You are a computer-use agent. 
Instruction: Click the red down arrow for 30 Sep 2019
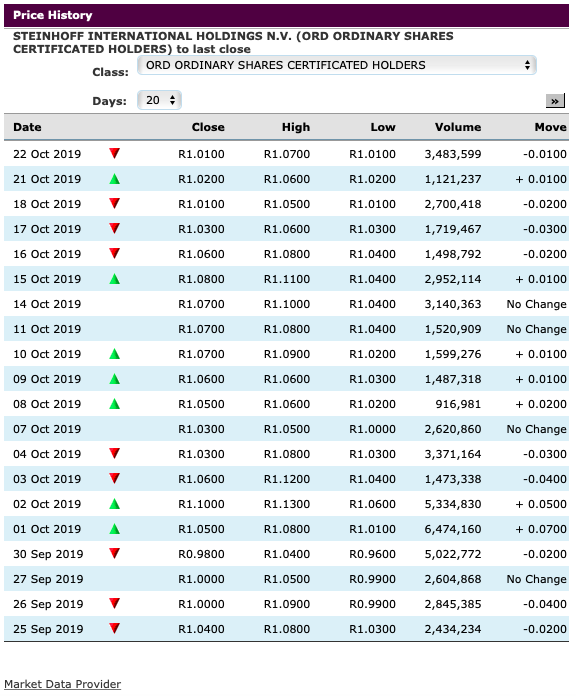tap(114, 554)
